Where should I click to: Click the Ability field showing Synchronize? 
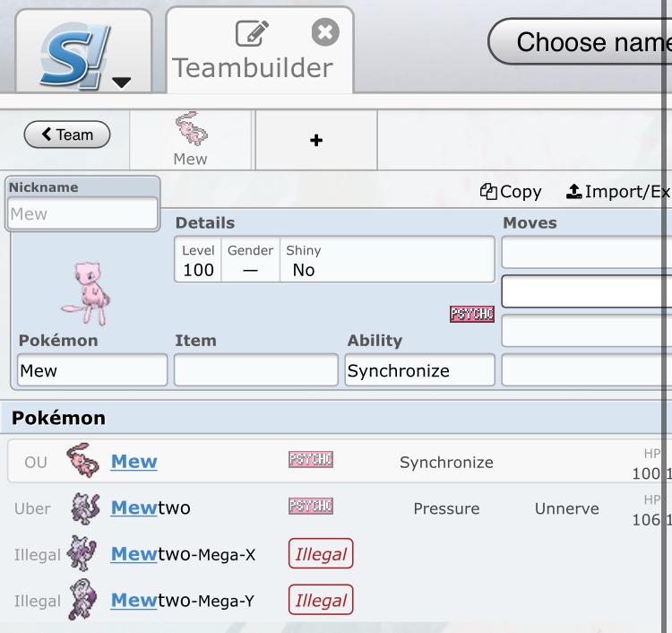(x=420, y=369)
